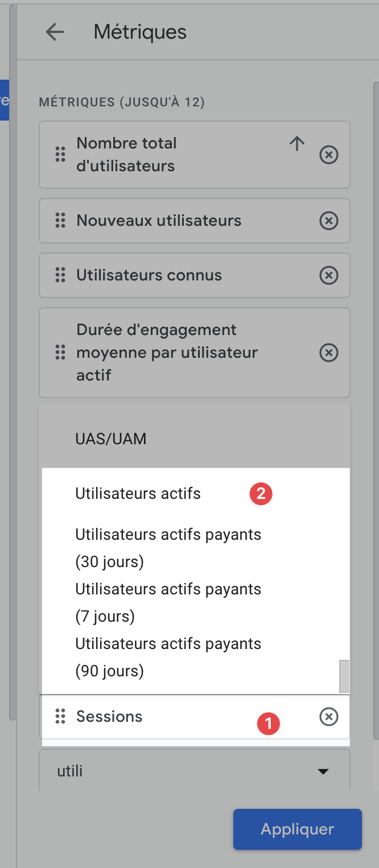Viewport: 379px width, 868px height.
Task: Click the Appliquer button
Action: (297, 829)
